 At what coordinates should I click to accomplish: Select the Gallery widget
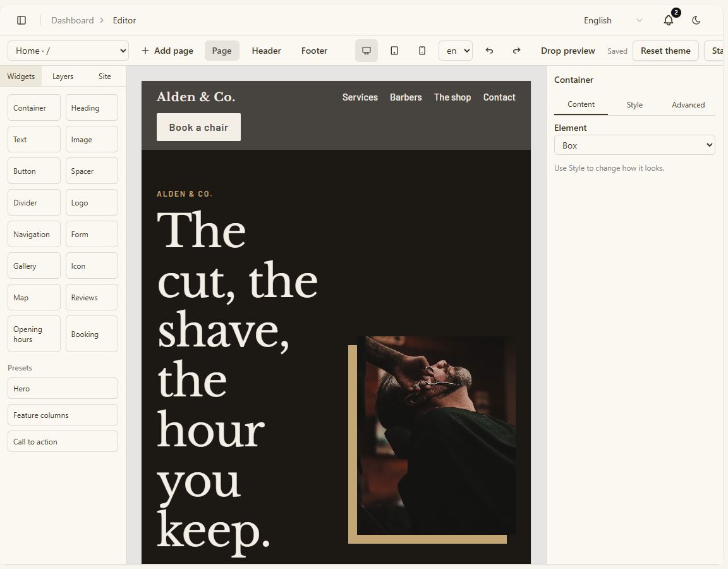coord(34,266)
